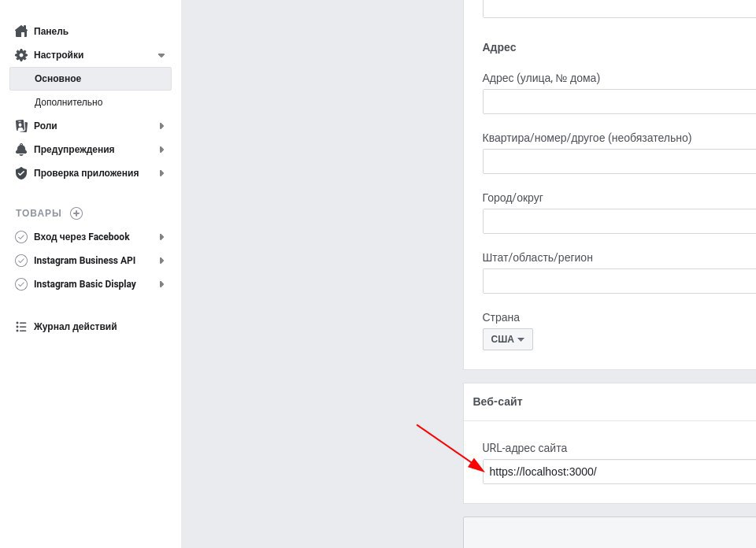Click the Настройки gear icon
The image size is (756, 548).
tap(21, 55)
